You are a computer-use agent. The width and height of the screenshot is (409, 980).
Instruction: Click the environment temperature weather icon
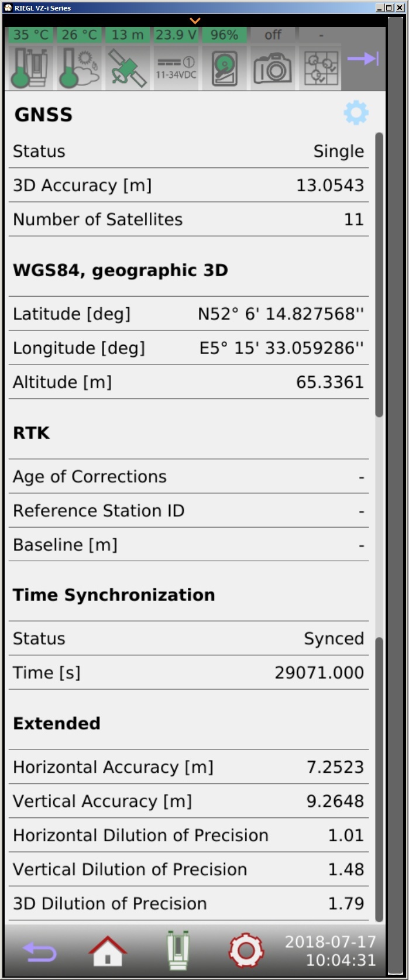point(79,67)
